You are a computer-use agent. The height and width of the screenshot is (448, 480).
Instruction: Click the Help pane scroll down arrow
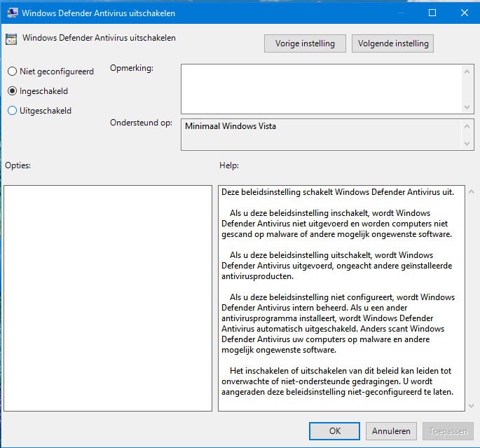(472, 406)
